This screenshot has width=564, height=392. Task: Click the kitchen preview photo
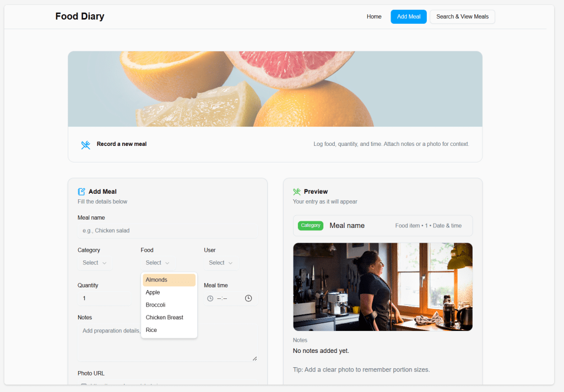pos(382,287)
